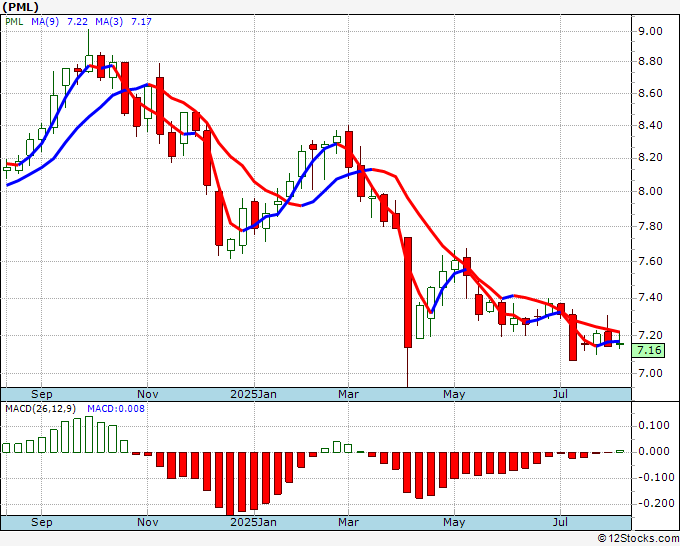This screenshot has height=546, width=680.
Task: Click the 7.40 price axis label
Action: click(x=650, y=298)
